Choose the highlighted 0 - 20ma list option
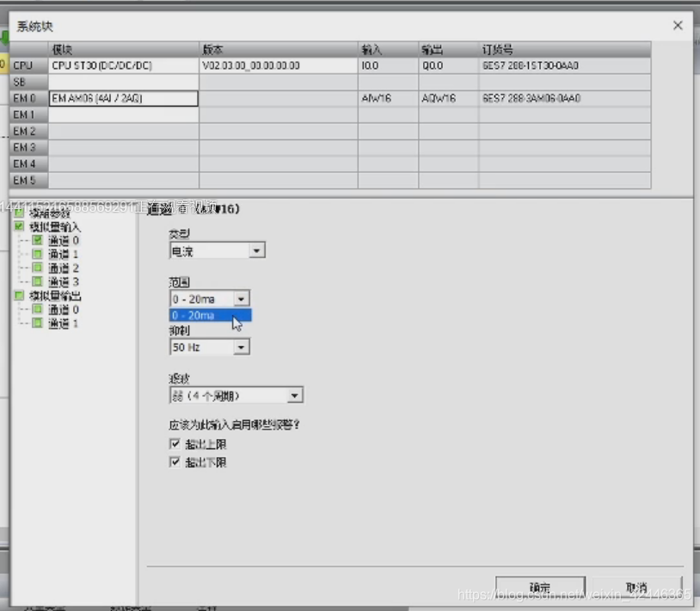This screenshot has width=700, height=611. [210, 315]
